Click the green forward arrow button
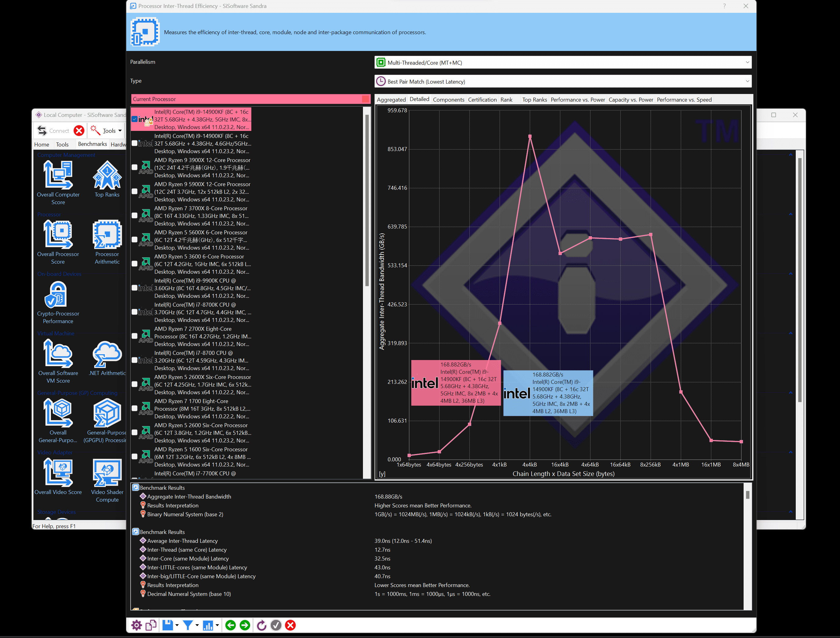 (x=245, y=625)
